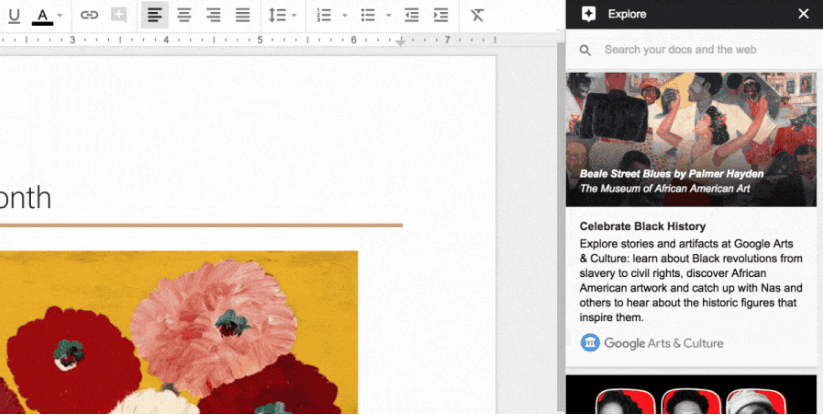Open the text color picker
This screenshot has height=415, width=823.
[x=43, y=15]
